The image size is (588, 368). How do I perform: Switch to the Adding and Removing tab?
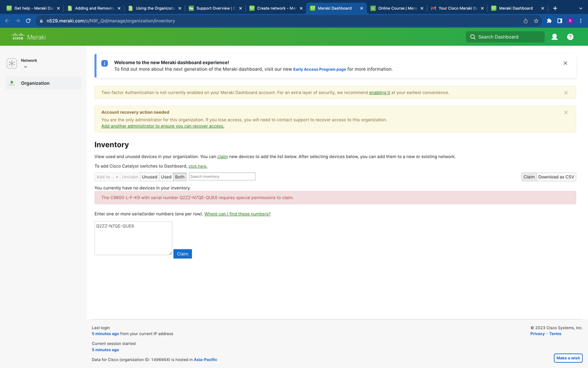[94, 8]
